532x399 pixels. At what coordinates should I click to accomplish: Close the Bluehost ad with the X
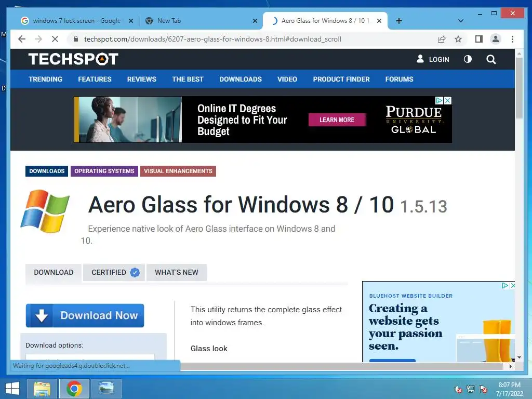(x=513, y=285)
